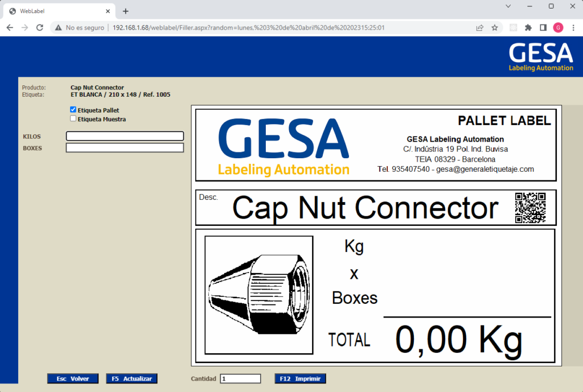Open the tab search chevron in the title bar
Image resolution: width=583 pixels, height=392 pixels.
(507, 6)
